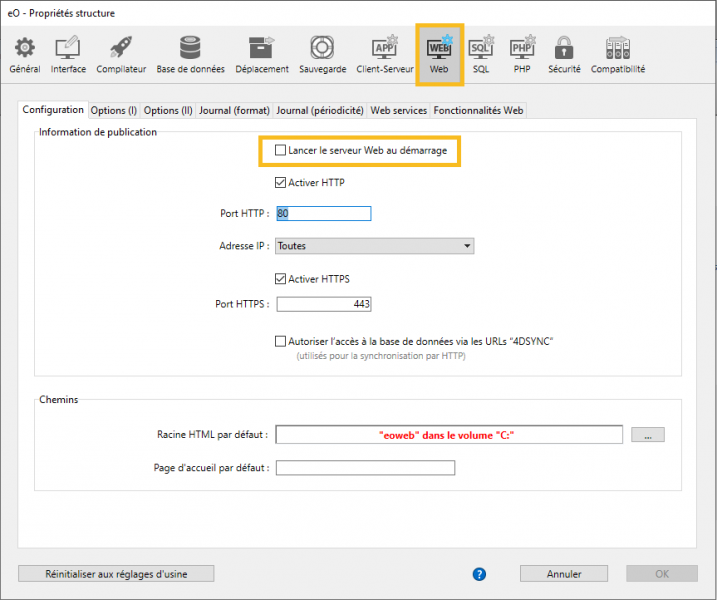The height and width of the screenshot is (600, 717).
Task: Open the Général settings page
Action: (24, 54)
